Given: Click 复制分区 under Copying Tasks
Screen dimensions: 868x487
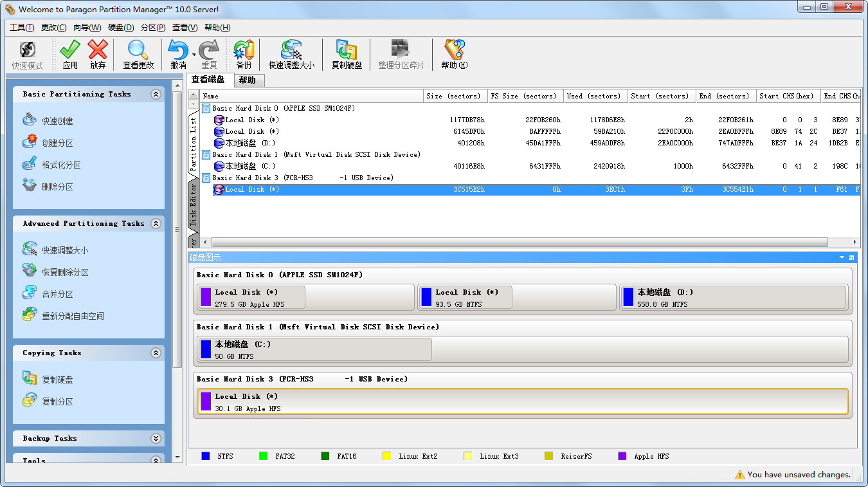Looking at the screenshot, I should pos(57,401).
